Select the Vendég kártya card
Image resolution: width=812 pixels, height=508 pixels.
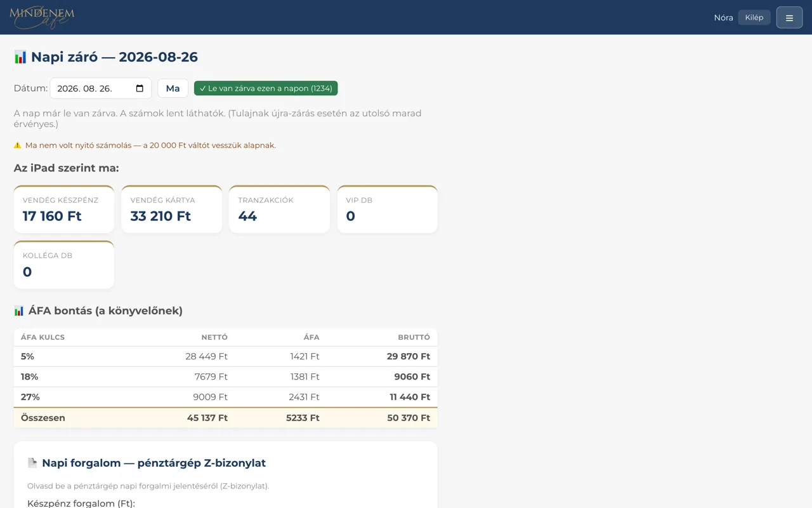(x=172, y=209)
